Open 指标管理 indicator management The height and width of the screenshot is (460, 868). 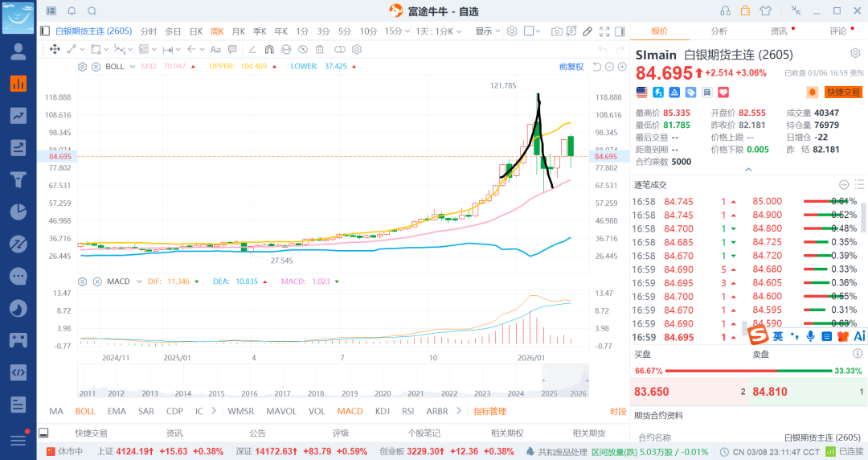[x=490, y=411]
